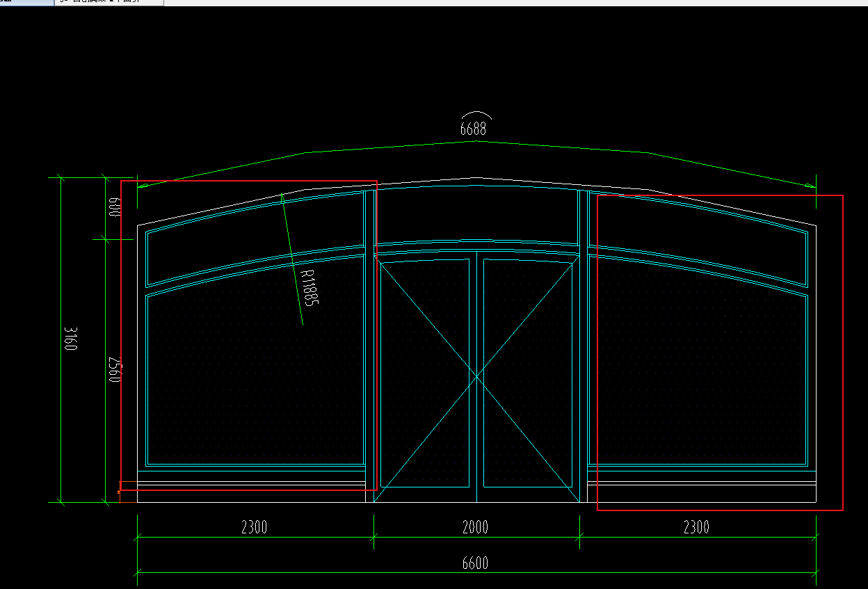Select the 600 vertical dimension text

tap(115, 207)
